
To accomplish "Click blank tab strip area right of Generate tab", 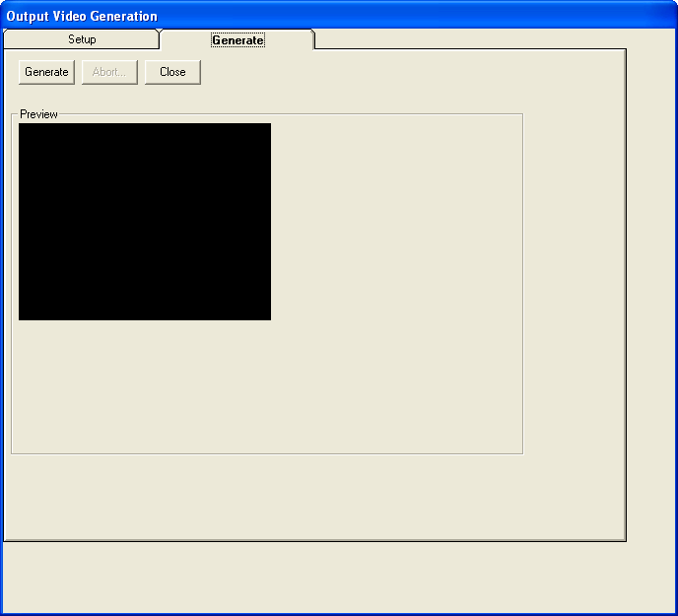I will point(473,38).
